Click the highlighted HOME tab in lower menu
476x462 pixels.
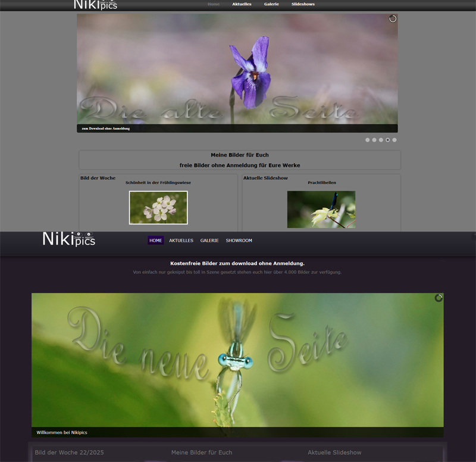click(156, 241)
